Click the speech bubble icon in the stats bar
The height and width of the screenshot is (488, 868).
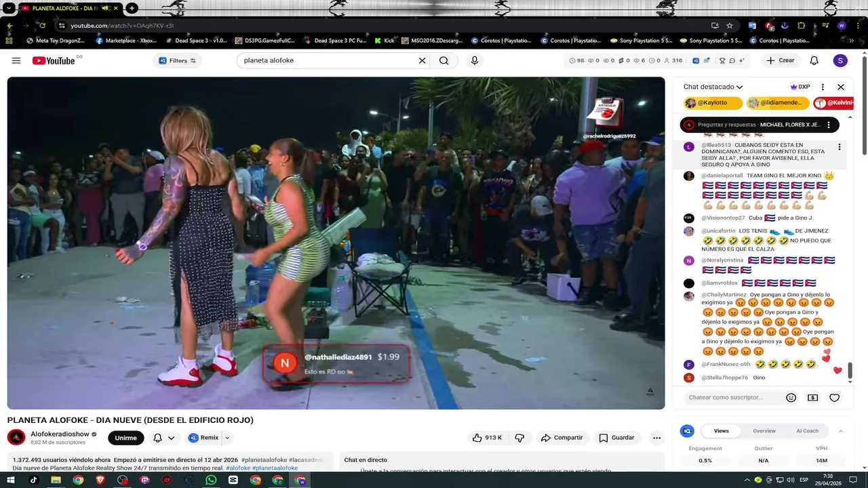click(732, 60)
